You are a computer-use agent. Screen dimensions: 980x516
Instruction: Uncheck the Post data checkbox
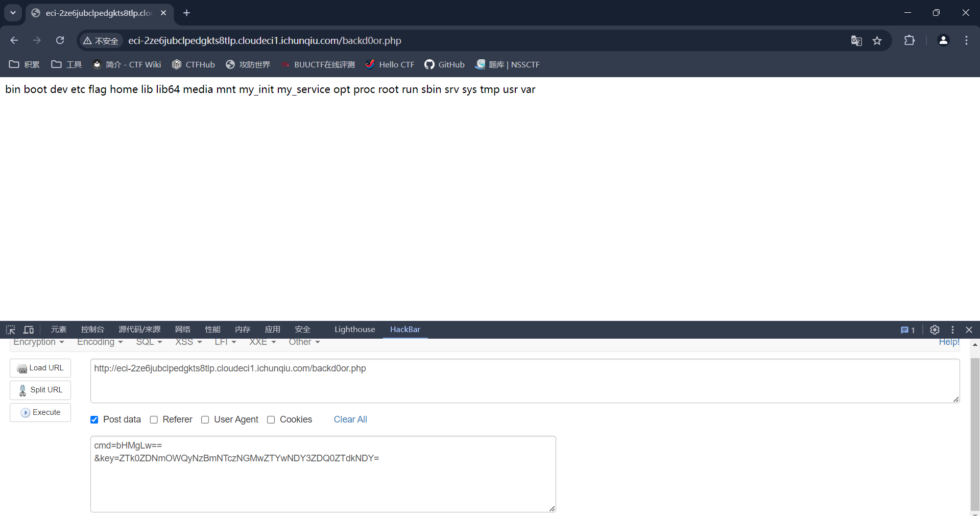coord(94,419)
